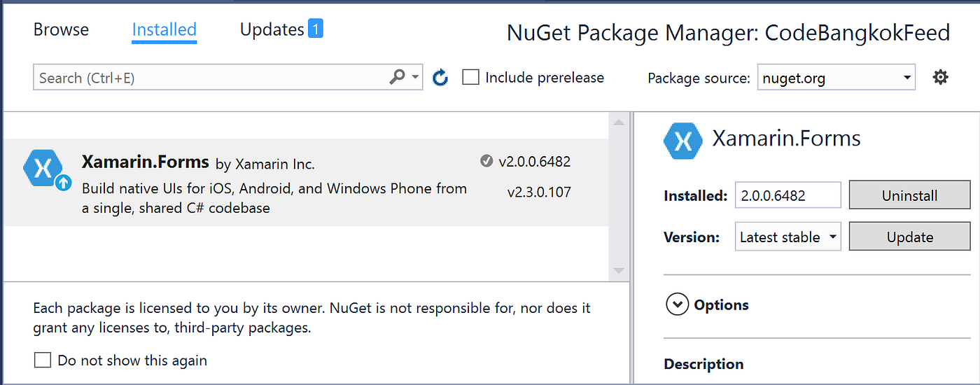Select the Installed tab
The height and width of the screenshot is (385, 980).
[164, 29]
